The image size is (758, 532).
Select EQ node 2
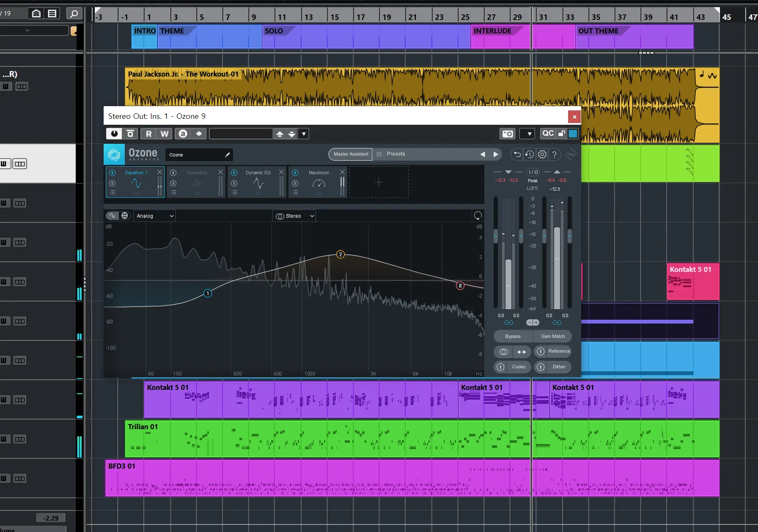[341, 254]
